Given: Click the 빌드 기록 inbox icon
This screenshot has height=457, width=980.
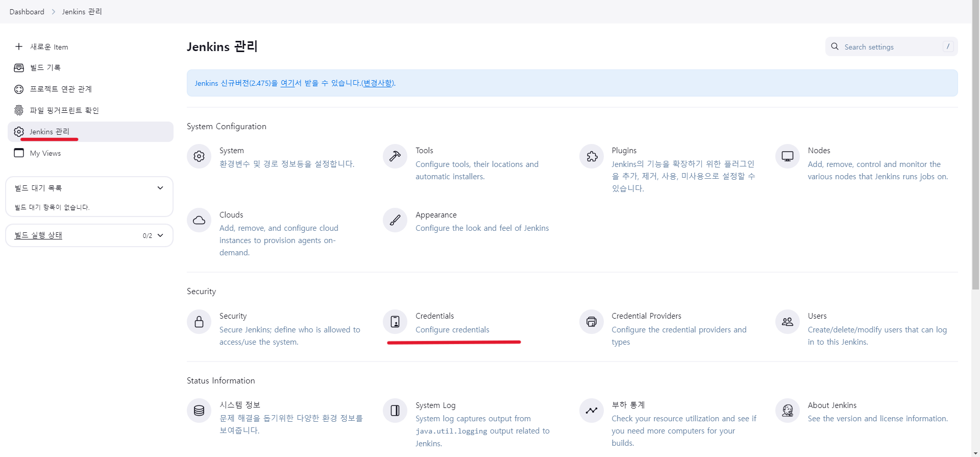Looking at the screenshot, I should (x=19, y=67).
